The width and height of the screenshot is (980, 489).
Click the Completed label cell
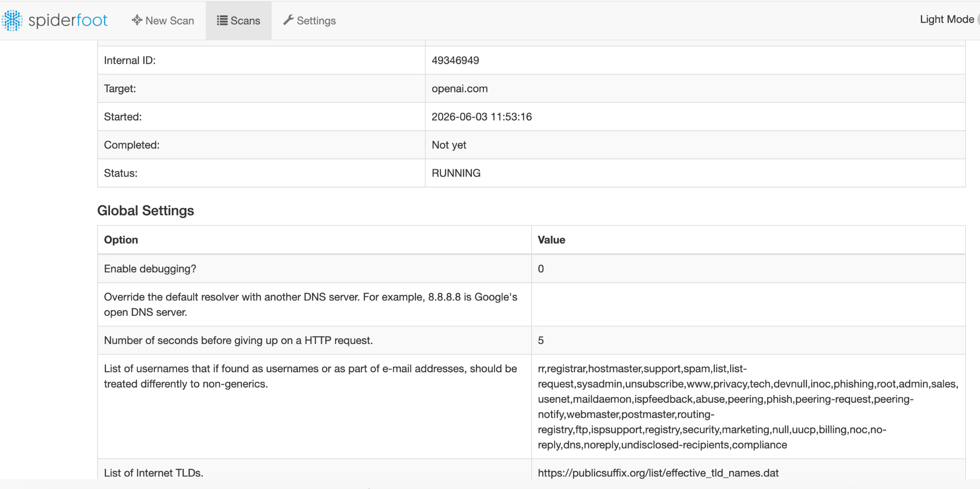(261, 145)
